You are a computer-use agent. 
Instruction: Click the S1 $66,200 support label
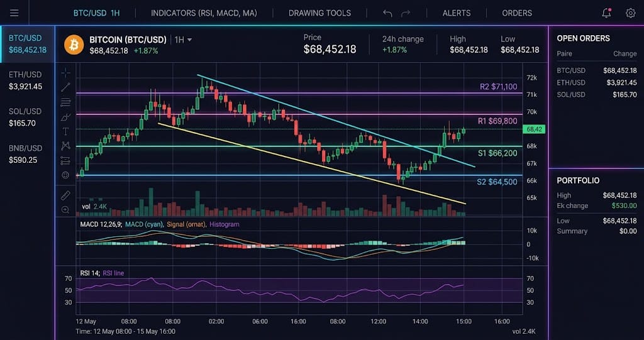click(497, 153)
